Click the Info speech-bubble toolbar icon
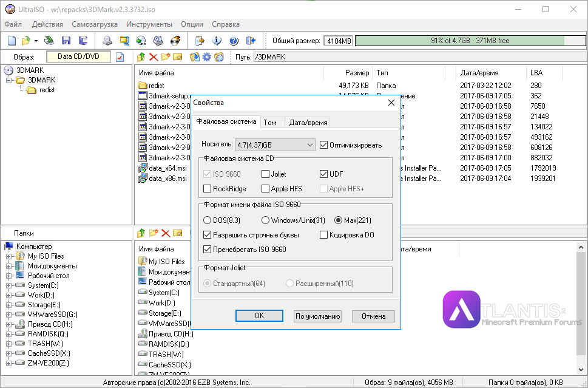 (217, 41)
